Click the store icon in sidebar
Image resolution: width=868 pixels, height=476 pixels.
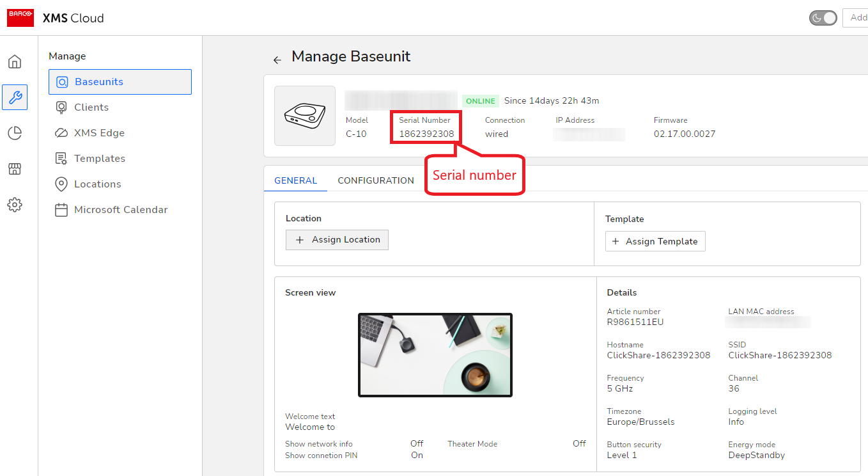15,169
